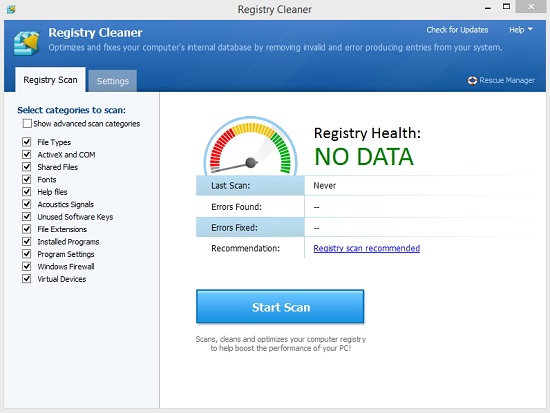Click the NO DATA health status text

364,156
